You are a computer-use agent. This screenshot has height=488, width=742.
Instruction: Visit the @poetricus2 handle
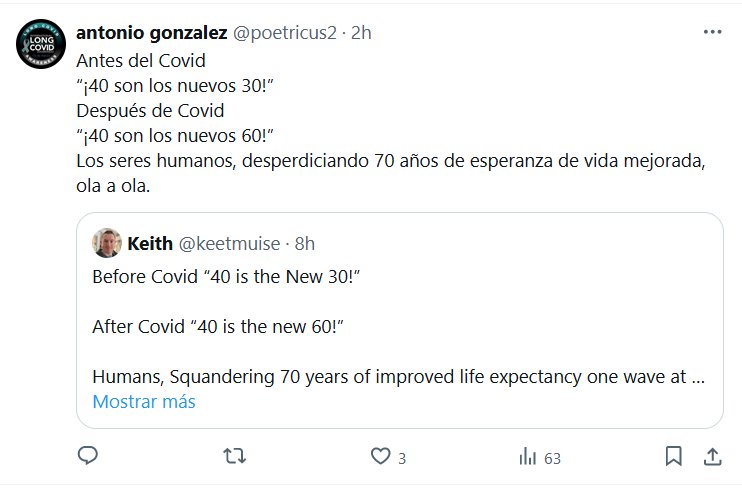click(288, 32)
